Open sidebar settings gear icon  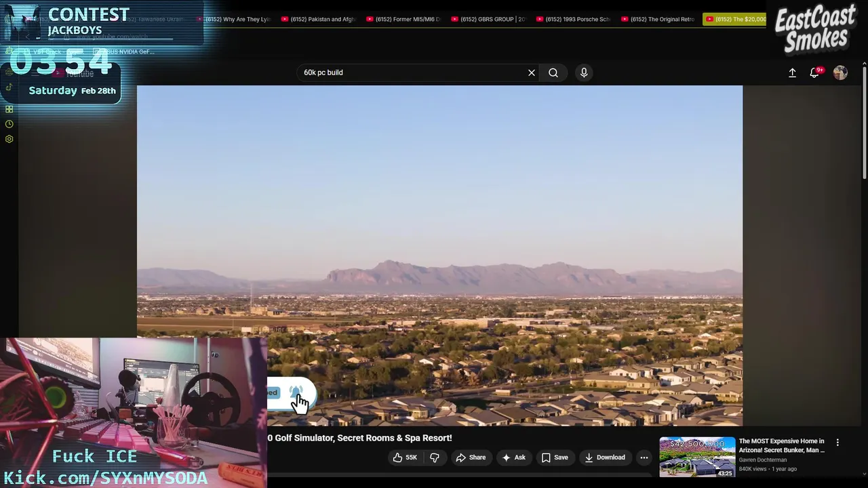pos(9,139)
